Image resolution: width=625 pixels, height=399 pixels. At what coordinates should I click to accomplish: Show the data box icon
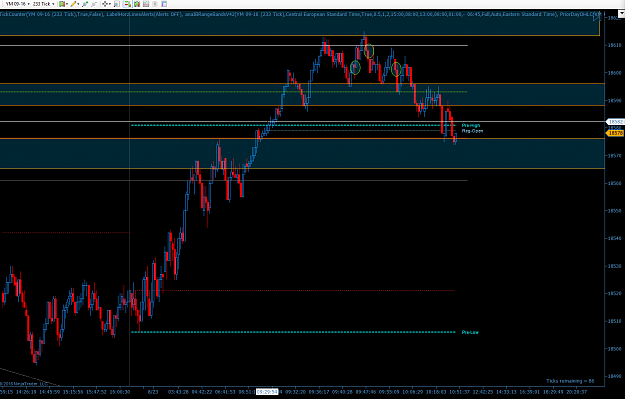click(116, 4)
